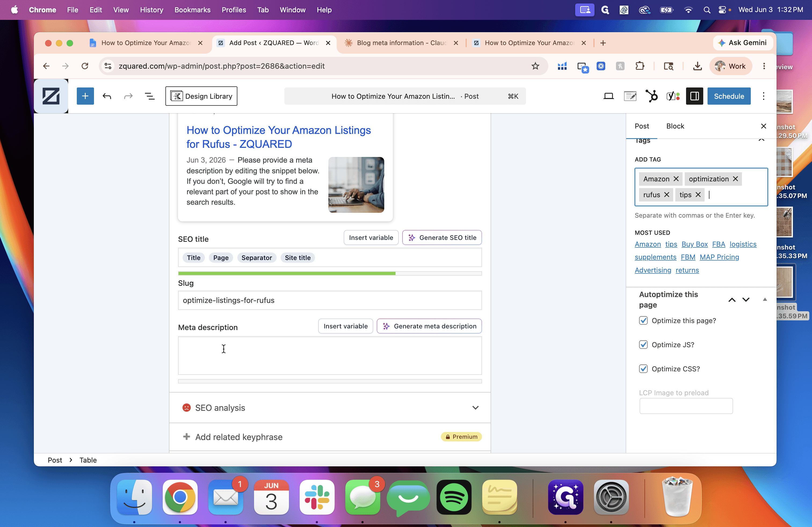Open the History menu in menu bar
Viewport: 812px width, 527px height.
tap(151, 10)
